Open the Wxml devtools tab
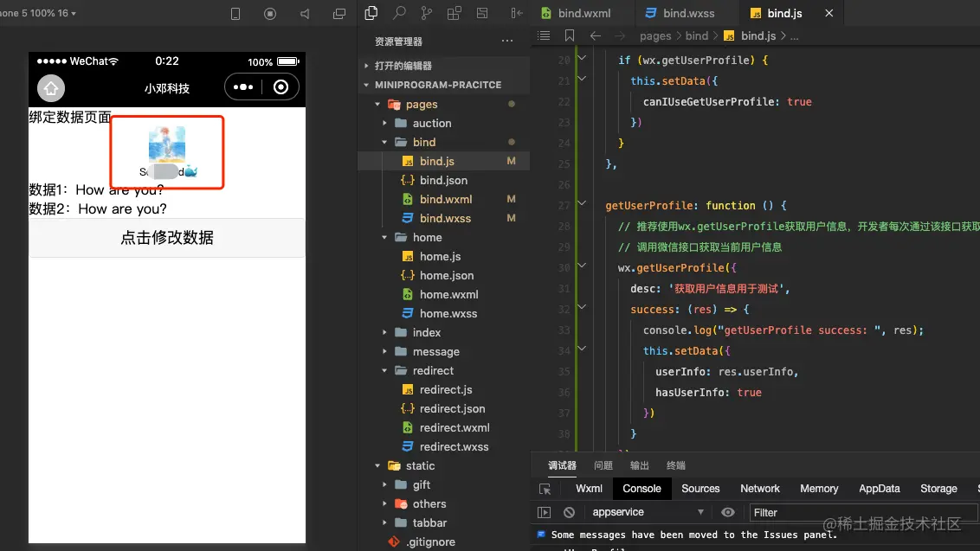980x551 pixels. (589, 489)
